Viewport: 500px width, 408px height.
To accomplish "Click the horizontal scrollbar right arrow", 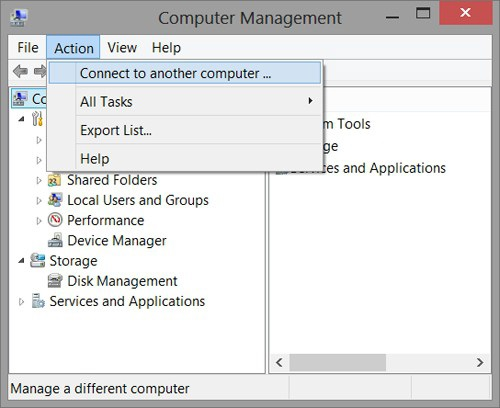I will pos(480,362).
